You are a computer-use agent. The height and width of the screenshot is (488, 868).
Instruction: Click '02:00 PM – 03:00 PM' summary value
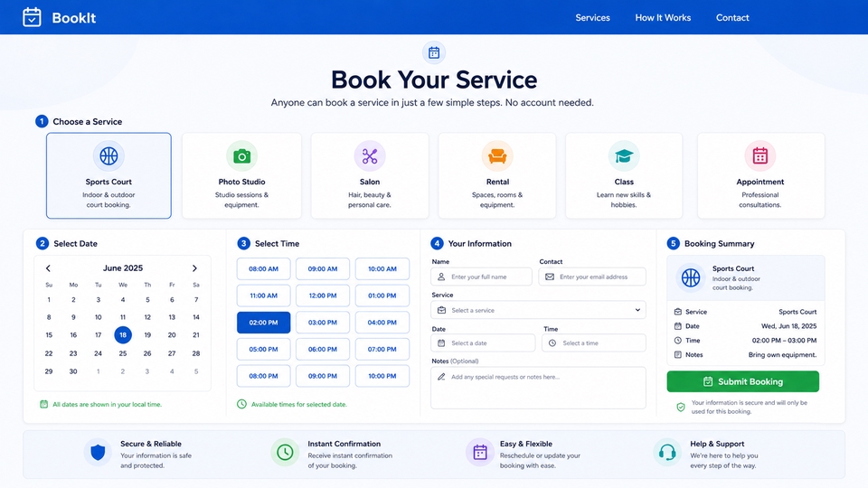pyautogui.click(x=784, y=341)
